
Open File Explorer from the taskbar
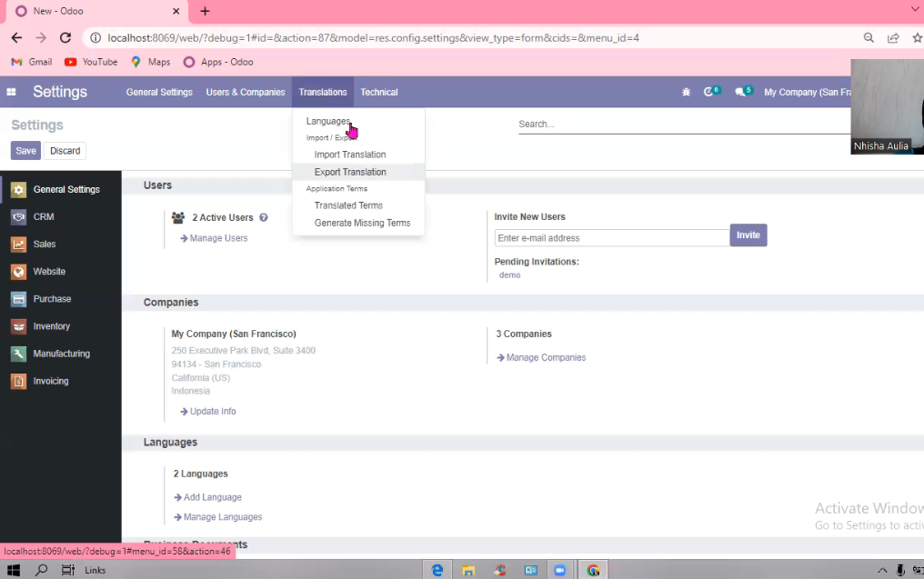(x=468, y=570)
